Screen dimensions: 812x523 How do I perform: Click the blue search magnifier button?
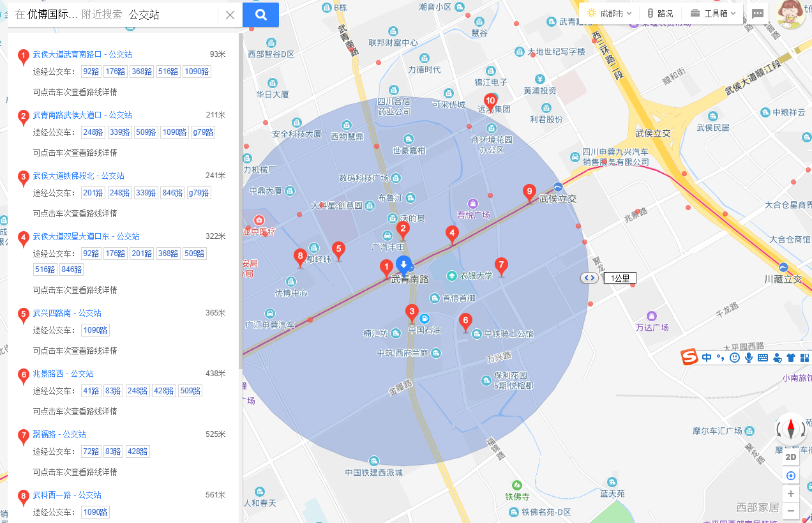tap(260, 15)
